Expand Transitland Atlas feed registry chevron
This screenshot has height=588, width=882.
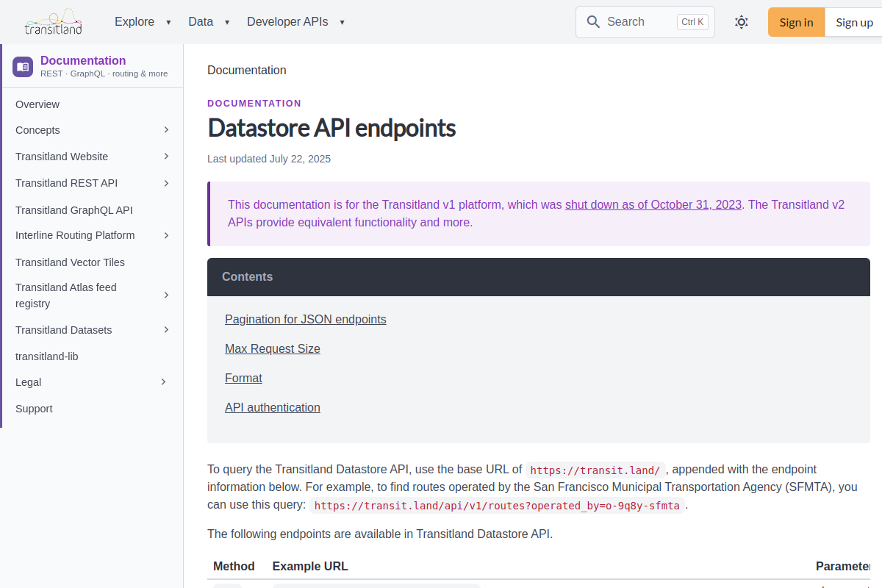(166, 295)
